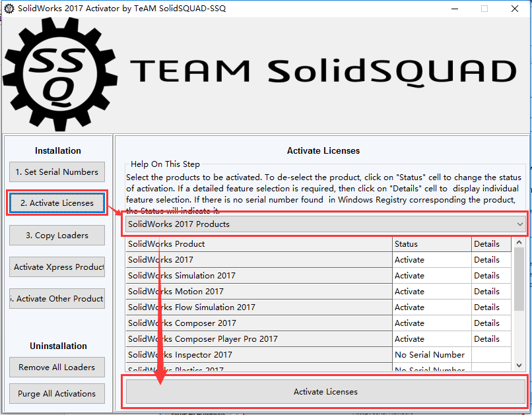Click the product table scrollbar thumb
The image size is (532, 415).
519,279
